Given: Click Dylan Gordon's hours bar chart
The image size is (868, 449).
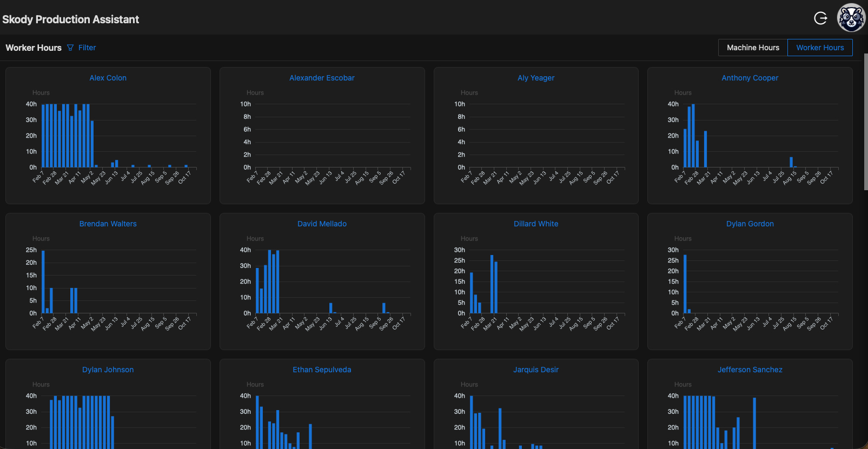Looking at the screenshot, I should (x=753, y=284).
